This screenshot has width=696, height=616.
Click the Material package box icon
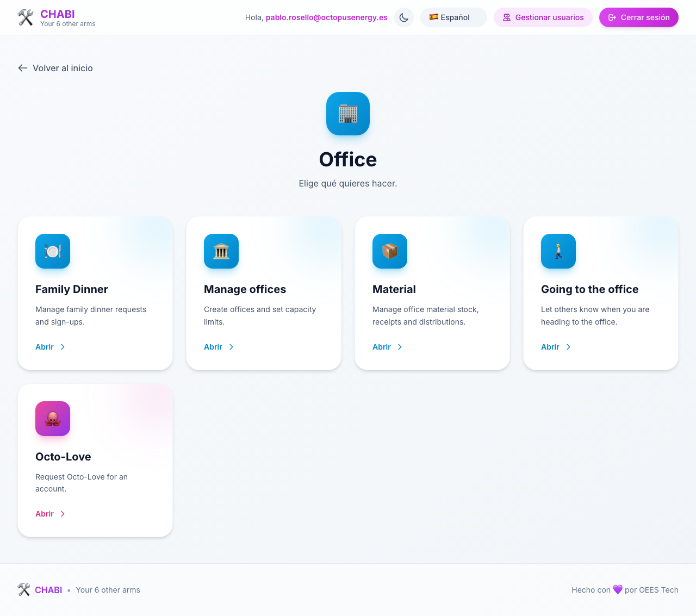pyautogui.click(x=390, y=251)
